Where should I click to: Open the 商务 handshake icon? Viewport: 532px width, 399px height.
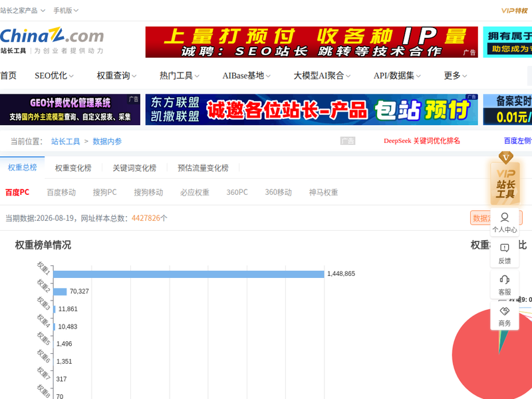coord(505,316)
